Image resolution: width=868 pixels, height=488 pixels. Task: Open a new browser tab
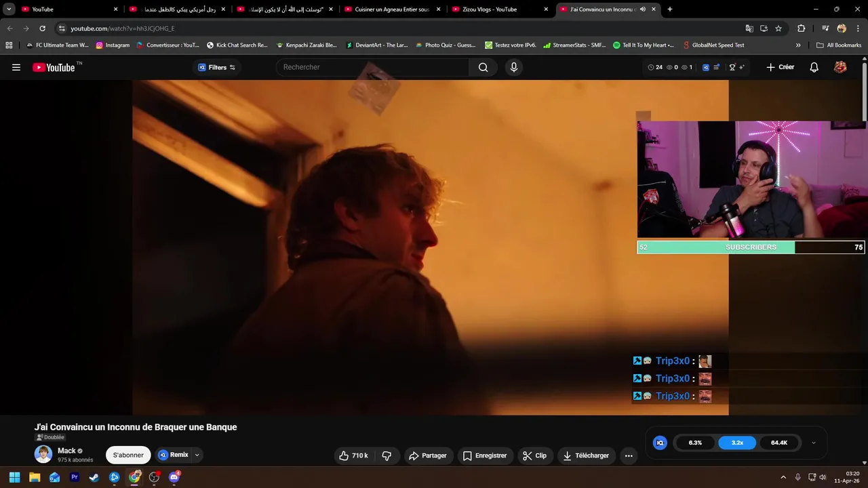tap(670, 9)
